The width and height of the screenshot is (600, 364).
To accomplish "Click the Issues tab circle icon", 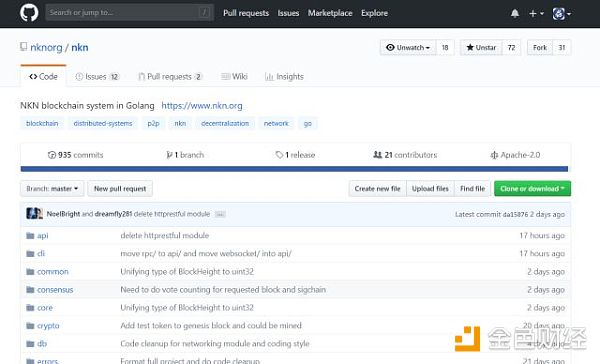I will point(79,77).
